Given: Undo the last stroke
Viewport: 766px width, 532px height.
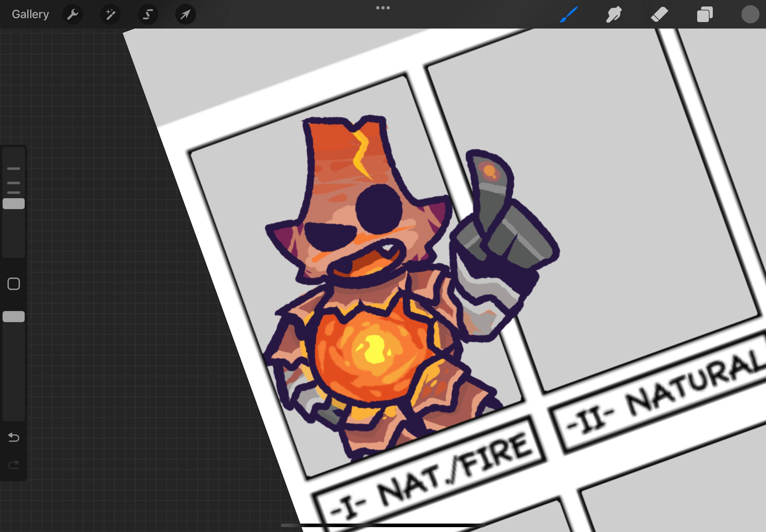Looking at the screenshot, I should [14, 437].
